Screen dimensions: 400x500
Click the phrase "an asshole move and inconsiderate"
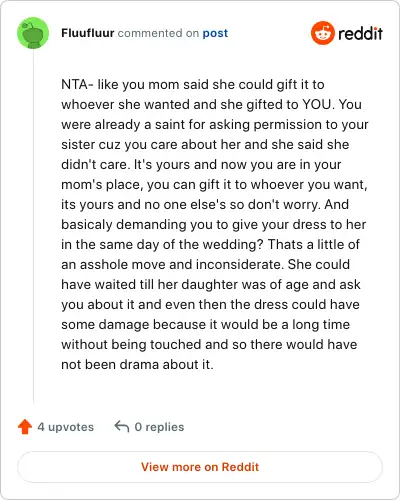172,264
